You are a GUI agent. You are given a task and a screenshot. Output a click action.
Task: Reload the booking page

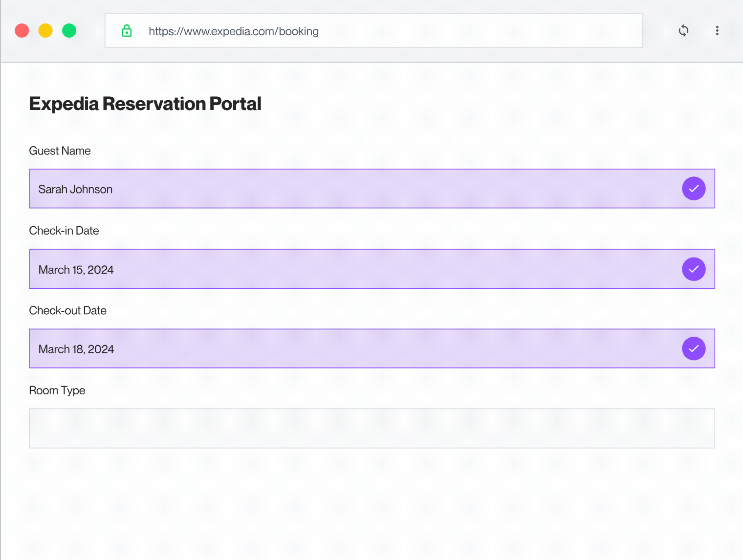[683, 31]
